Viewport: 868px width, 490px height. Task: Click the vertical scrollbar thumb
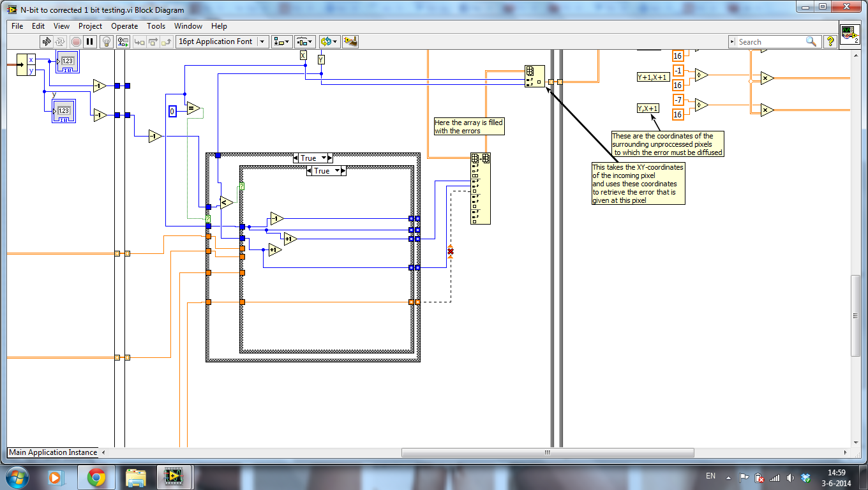pos(857,315)
